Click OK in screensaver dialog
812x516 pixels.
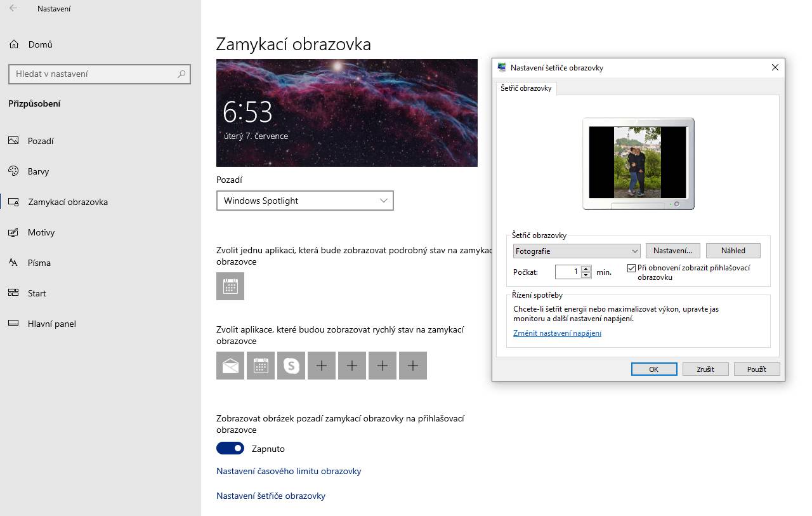click(654, 369)
